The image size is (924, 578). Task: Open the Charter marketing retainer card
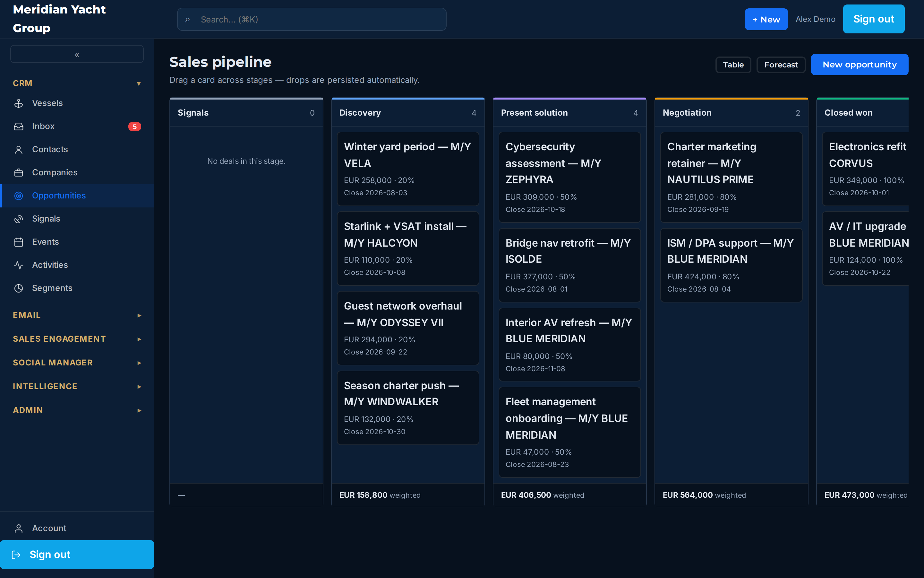click(731, 177)
